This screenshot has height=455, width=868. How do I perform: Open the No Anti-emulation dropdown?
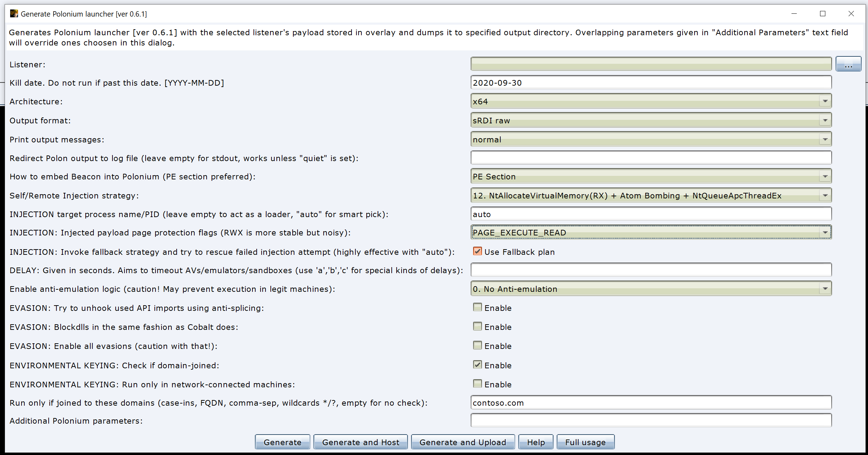825,289
